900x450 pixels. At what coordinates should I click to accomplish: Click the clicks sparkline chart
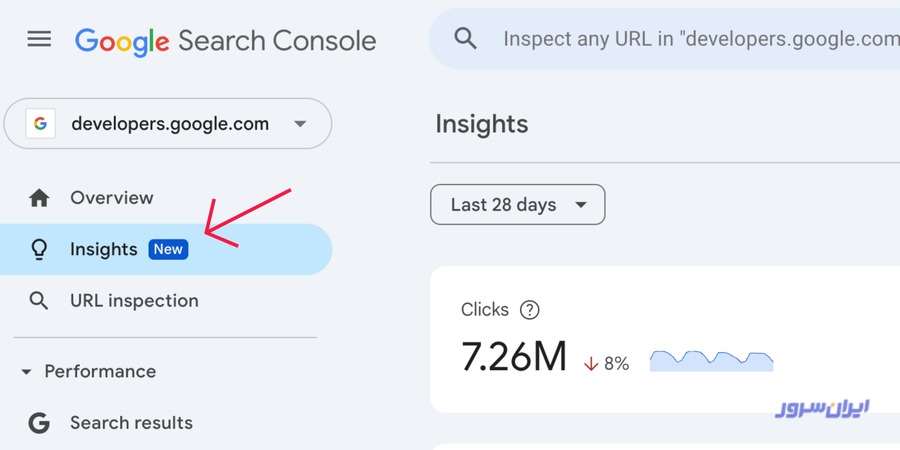711,361
